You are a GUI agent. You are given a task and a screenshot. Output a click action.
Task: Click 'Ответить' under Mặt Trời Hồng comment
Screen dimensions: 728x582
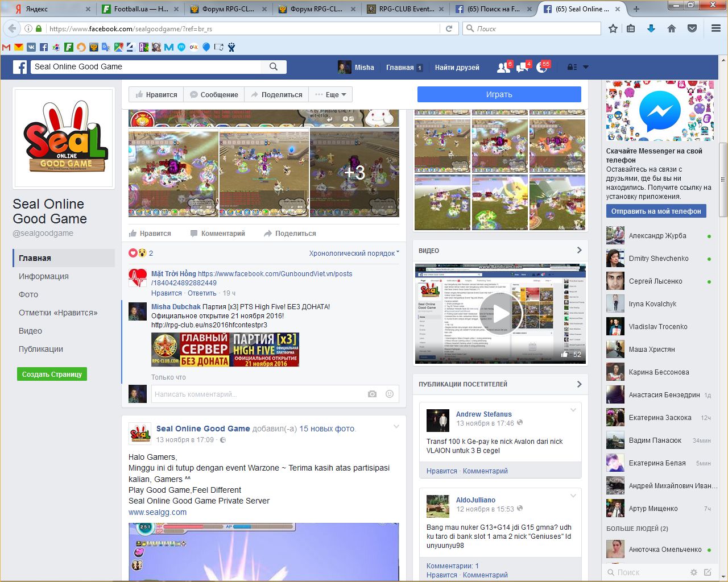[202, 293]
